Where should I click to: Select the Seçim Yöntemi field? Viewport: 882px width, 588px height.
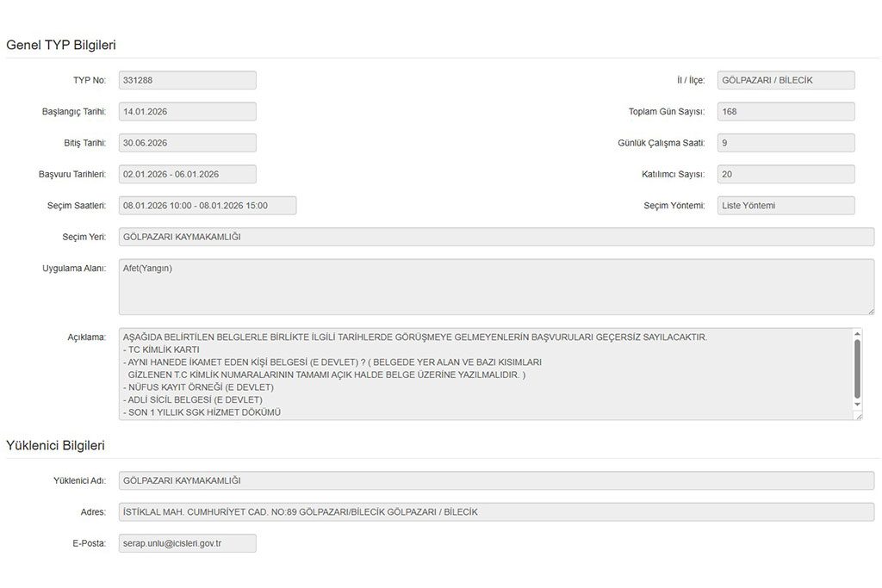785,206
